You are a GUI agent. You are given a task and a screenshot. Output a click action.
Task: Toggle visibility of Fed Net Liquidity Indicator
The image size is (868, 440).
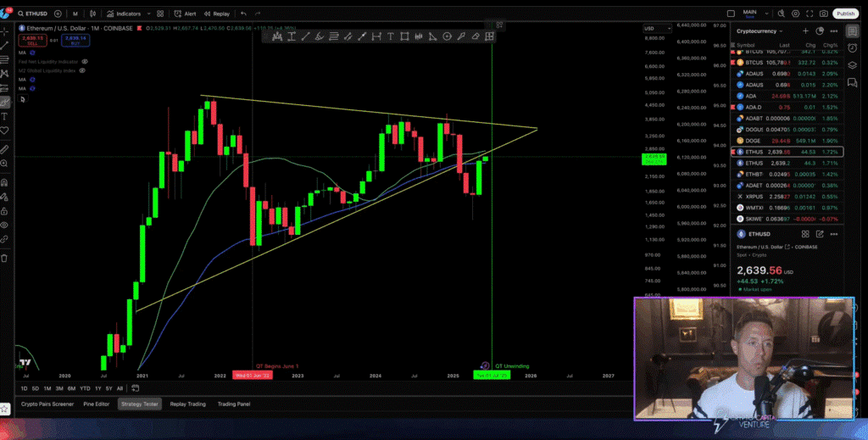pos(85,61)
